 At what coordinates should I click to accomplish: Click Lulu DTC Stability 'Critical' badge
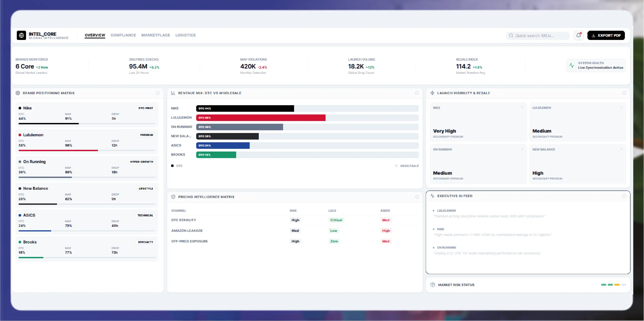pos(336,220)
